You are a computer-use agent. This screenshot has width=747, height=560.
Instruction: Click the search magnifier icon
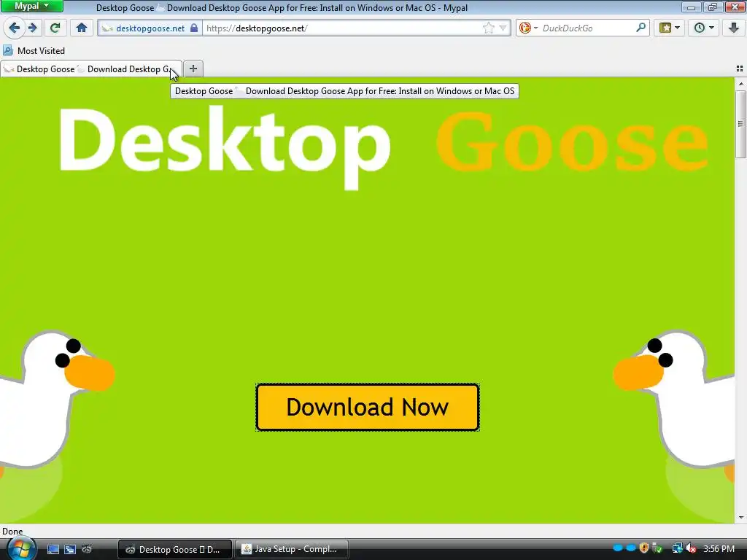click(640, 28)
